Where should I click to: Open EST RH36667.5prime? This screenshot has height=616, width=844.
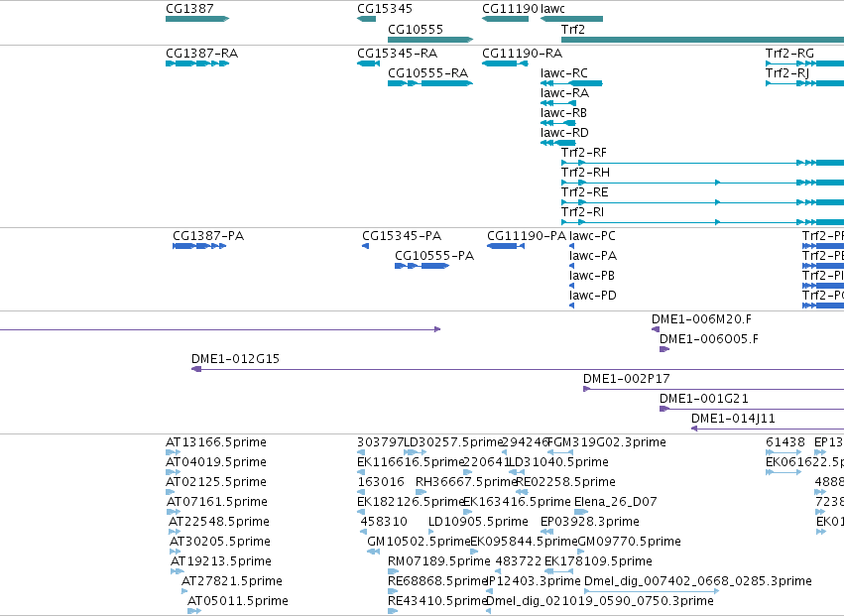point(465,482)
